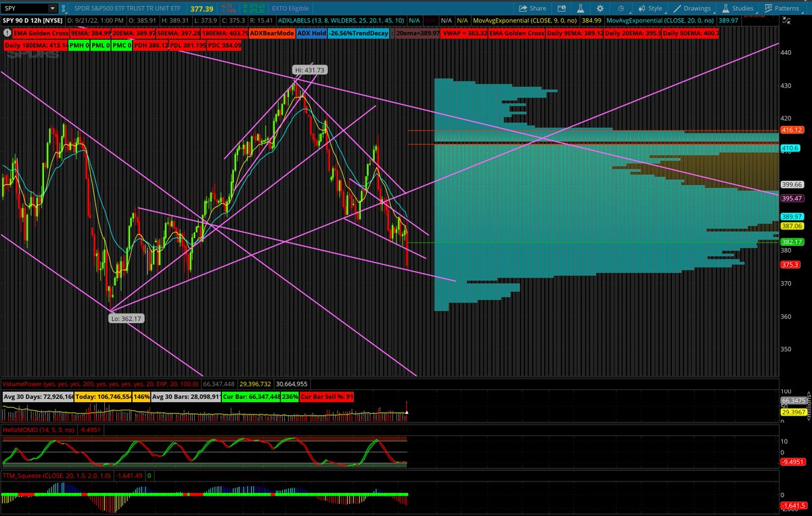812x516 pixels.
Task: Click the 416.12 price axis tag
Action: [x=791, y=129]
